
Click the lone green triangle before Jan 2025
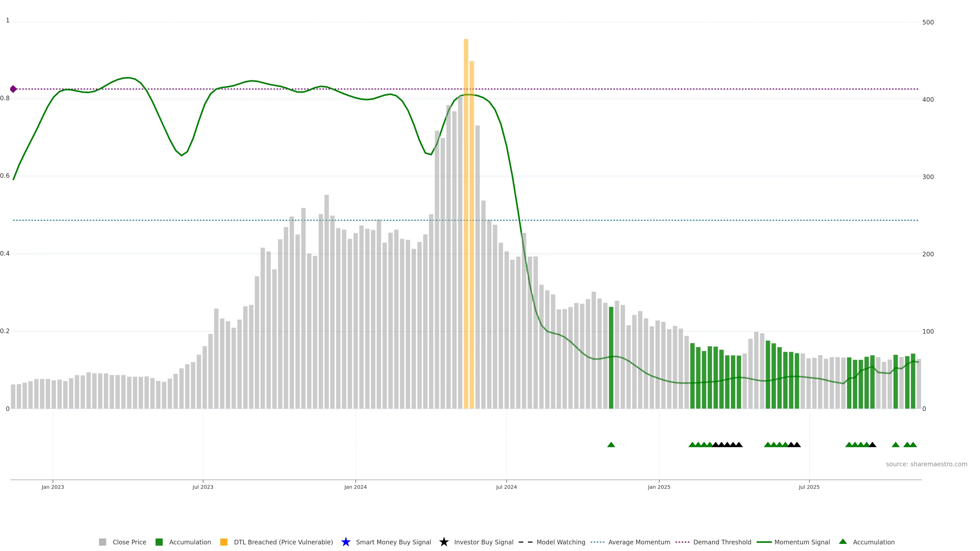pos(611,445)
